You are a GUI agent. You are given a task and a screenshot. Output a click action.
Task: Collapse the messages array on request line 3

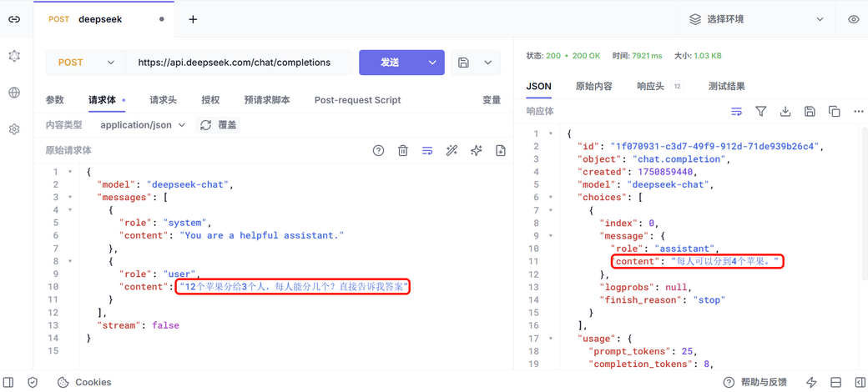[x=70, y=198]
